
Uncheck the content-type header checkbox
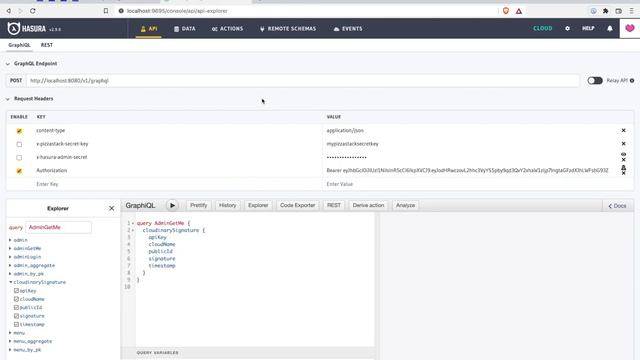[19, 131]
